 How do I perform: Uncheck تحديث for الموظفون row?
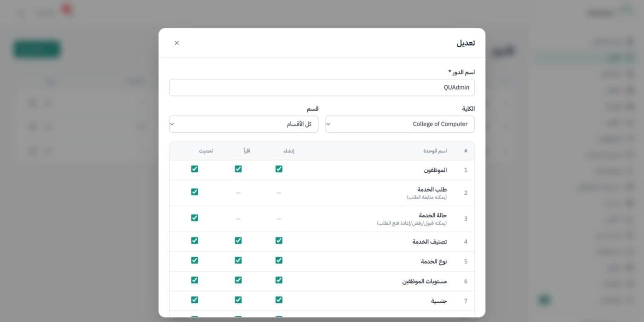195,169
